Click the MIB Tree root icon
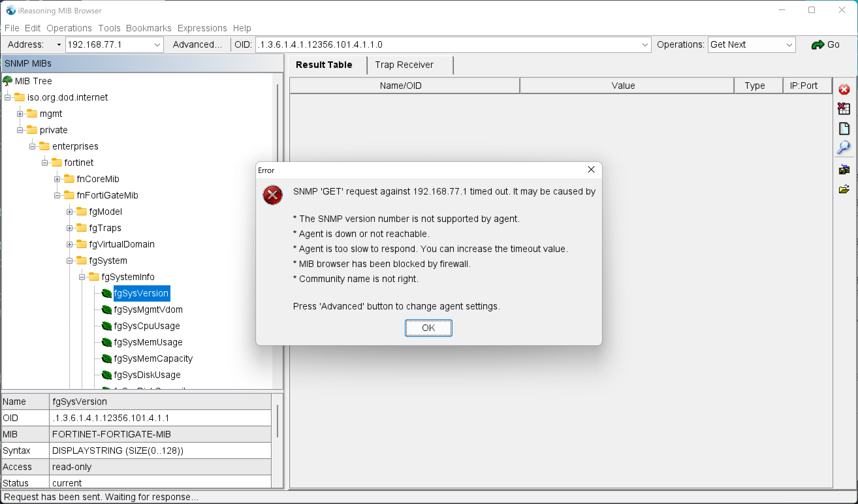Image resolution: width=858 pixels, height=504 pixels. [8, 81]
